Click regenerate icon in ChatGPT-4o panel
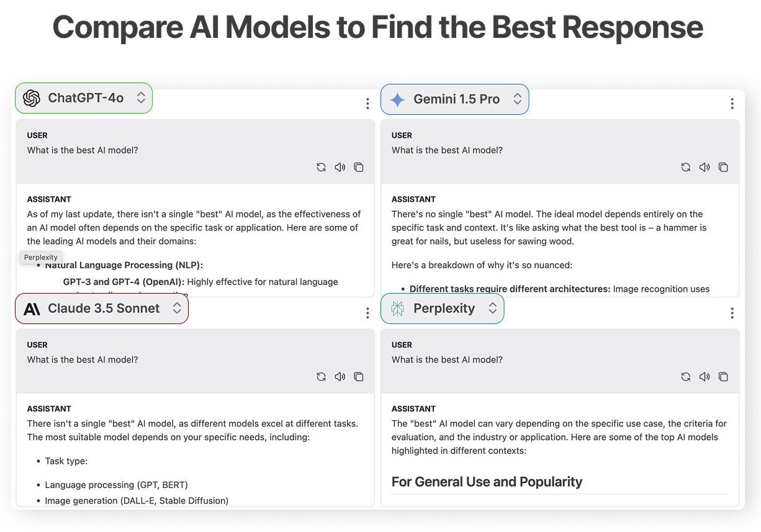Viewport: 761px width, 532px height. click(321, 167)
